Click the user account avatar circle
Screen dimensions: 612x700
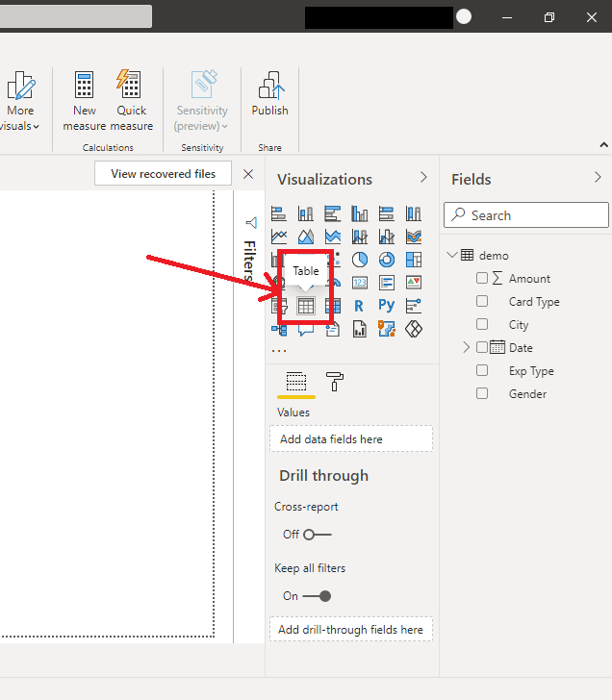point(464,16)
